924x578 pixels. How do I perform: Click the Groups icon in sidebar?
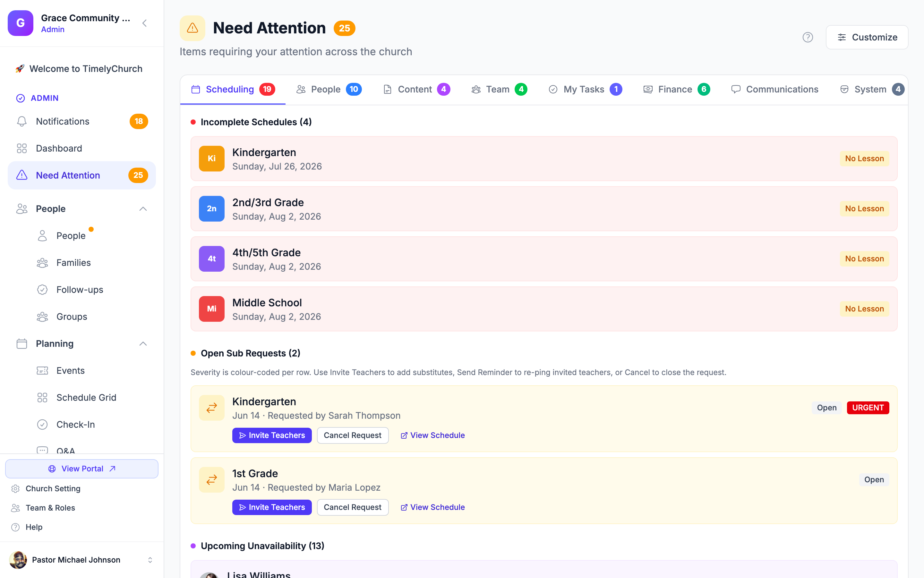pyautogui.click(x=42, y=317)
